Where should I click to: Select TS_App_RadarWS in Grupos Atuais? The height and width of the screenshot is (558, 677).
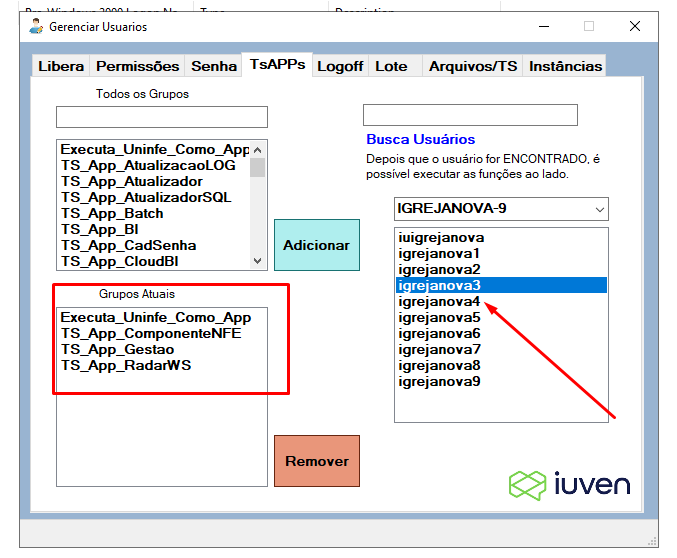[162, 365]
